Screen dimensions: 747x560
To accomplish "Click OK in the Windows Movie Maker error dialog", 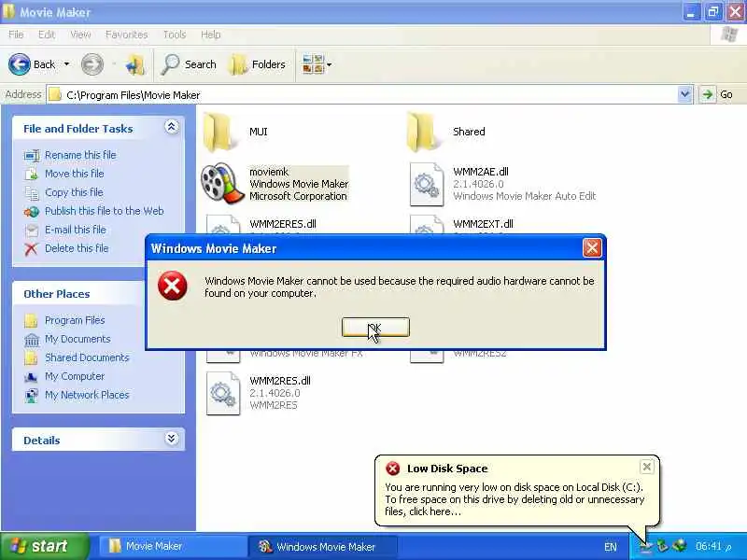I will pos(375,328).
